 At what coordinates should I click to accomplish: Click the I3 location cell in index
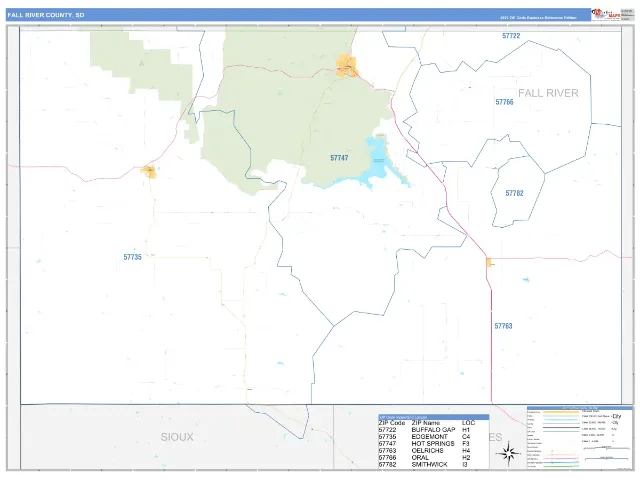[x=465, y=464]
